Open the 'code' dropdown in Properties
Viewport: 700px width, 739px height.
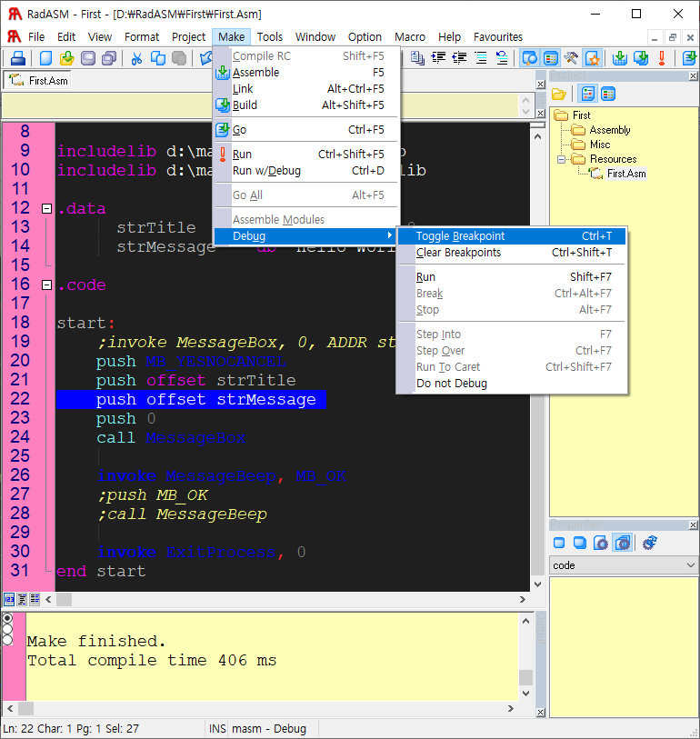691,565
